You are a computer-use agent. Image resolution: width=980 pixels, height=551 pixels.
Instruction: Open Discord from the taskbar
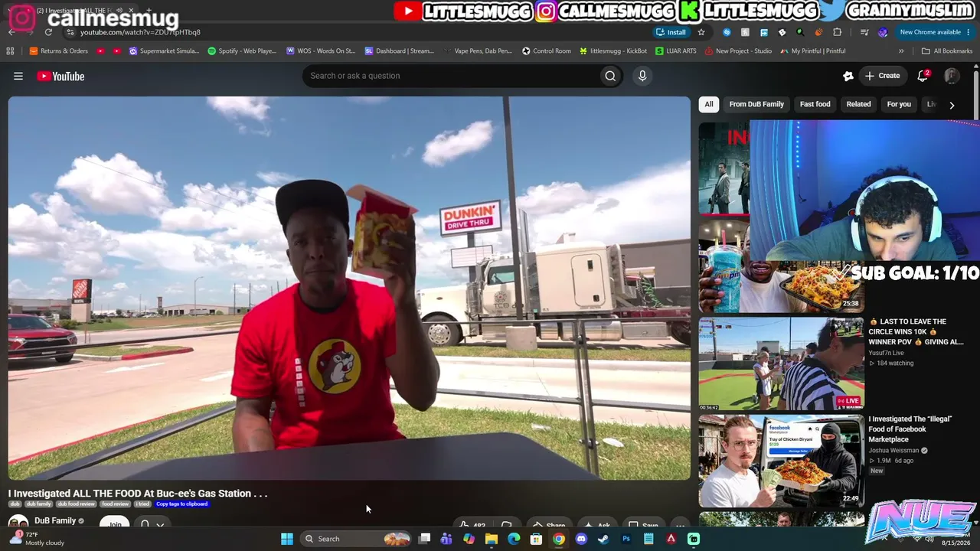coord(581,539)
